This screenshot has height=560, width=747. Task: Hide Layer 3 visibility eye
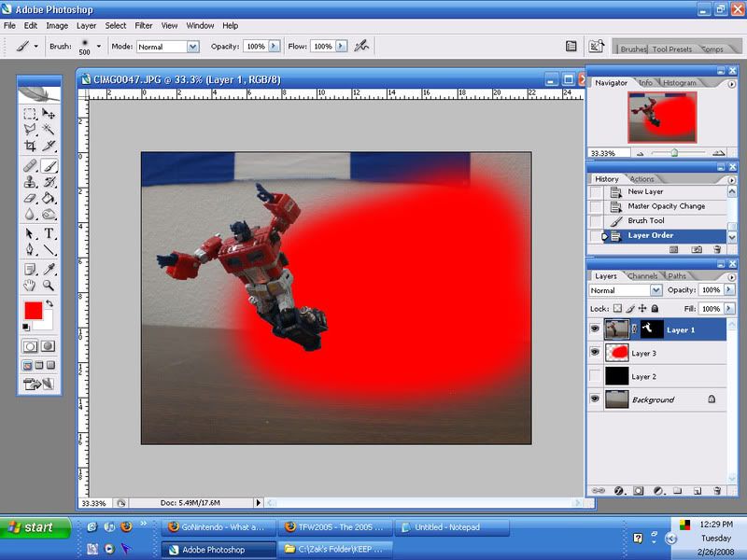[595, 352]
